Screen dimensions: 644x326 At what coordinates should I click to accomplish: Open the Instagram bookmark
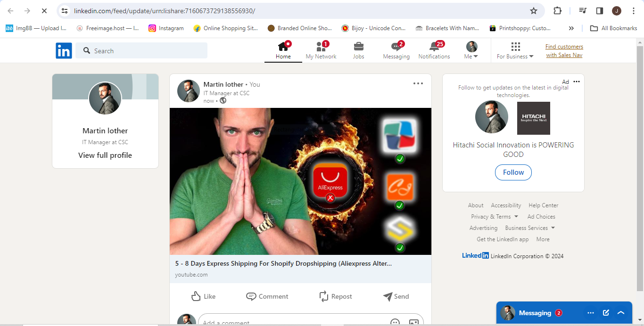click(166, 28)
